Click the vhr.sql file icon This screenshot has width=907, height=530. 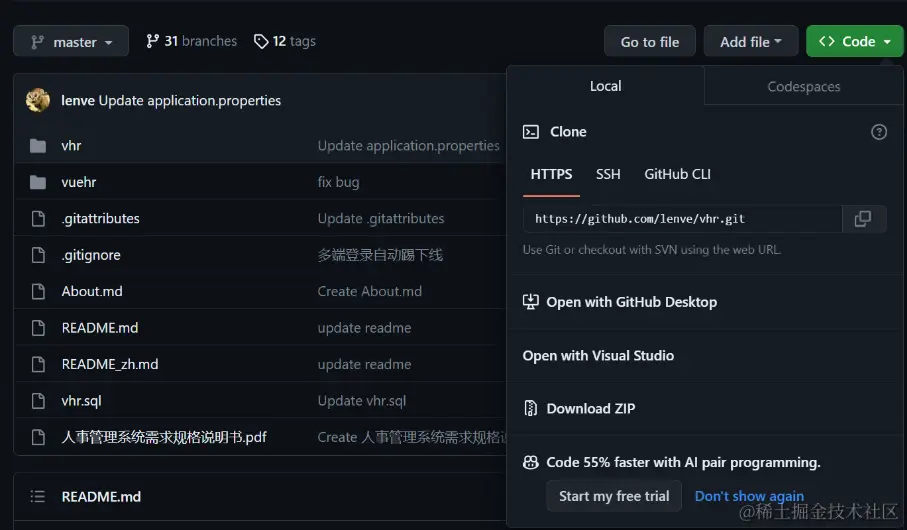point(38,401)
